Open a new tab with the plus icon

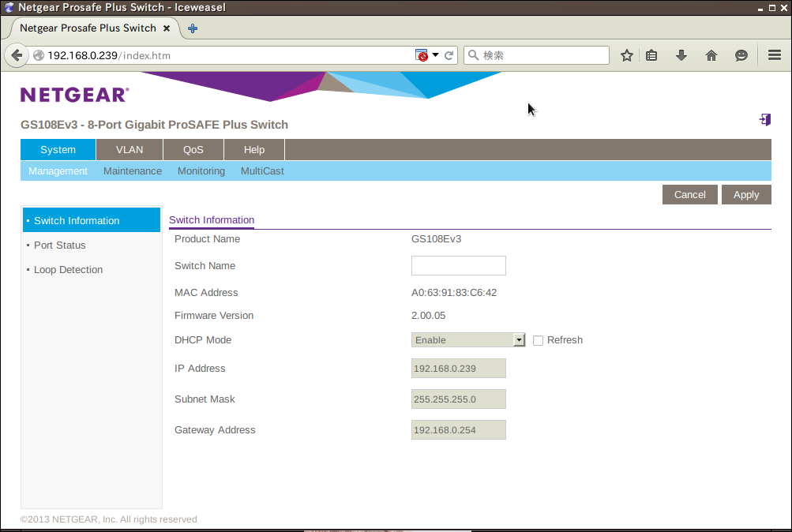[x=193, y=28]
